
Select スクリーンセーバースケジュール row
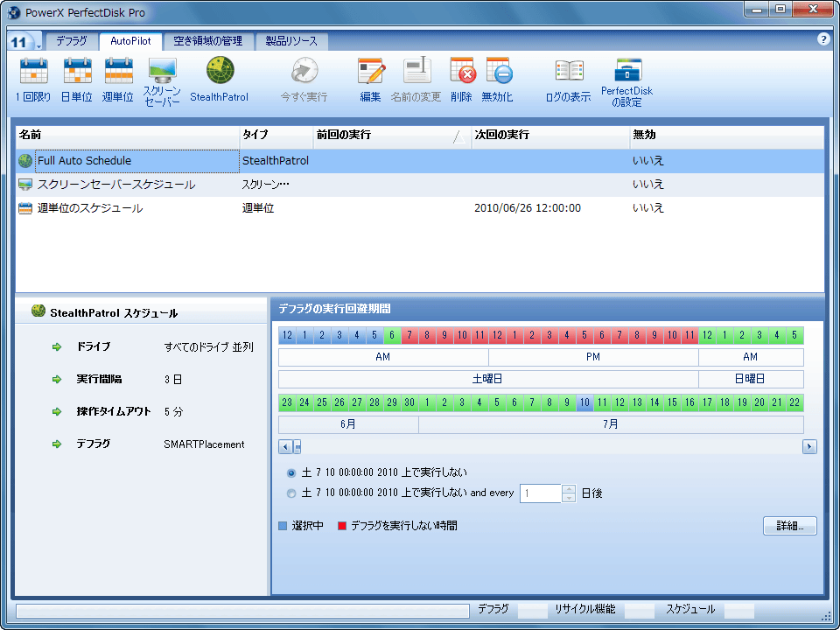click(420, 185)
